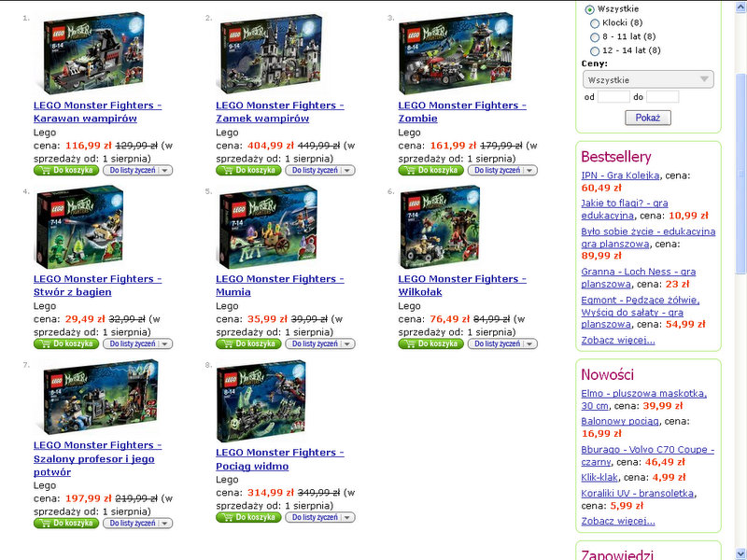Open the IPN - Gra Kolejka bestseller link
This screenshot has height=560, width=747.
(620, 175)
